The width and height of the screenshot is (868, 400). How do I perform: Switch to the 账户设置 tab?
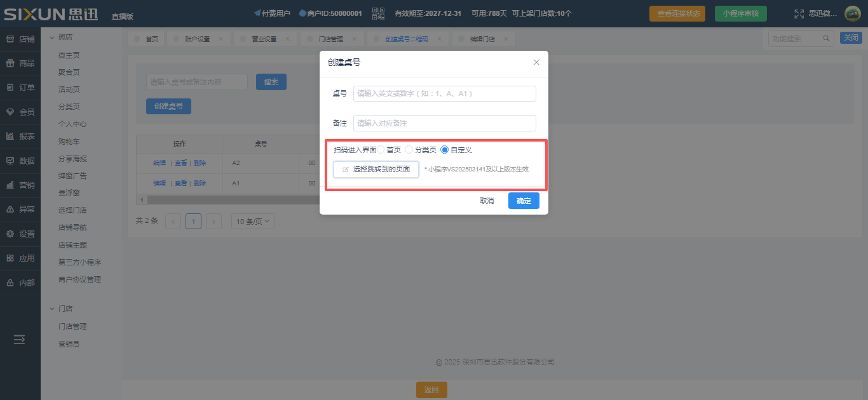click(x=197, y=39)
